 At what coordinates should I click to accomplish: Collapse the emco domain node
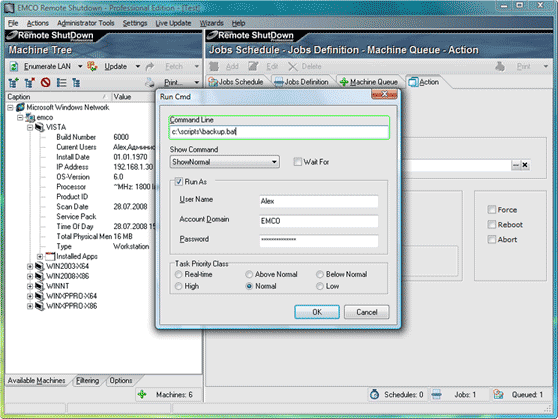click(20, 117)
